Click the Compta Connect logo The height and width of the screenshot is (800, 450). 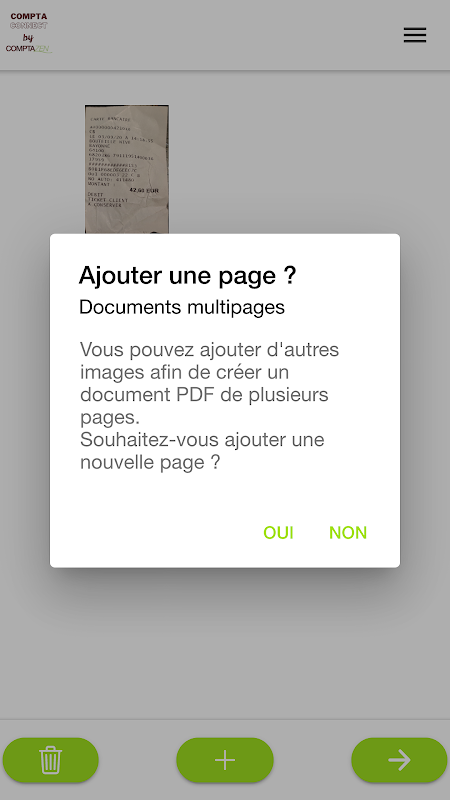[x=29, y=33]
